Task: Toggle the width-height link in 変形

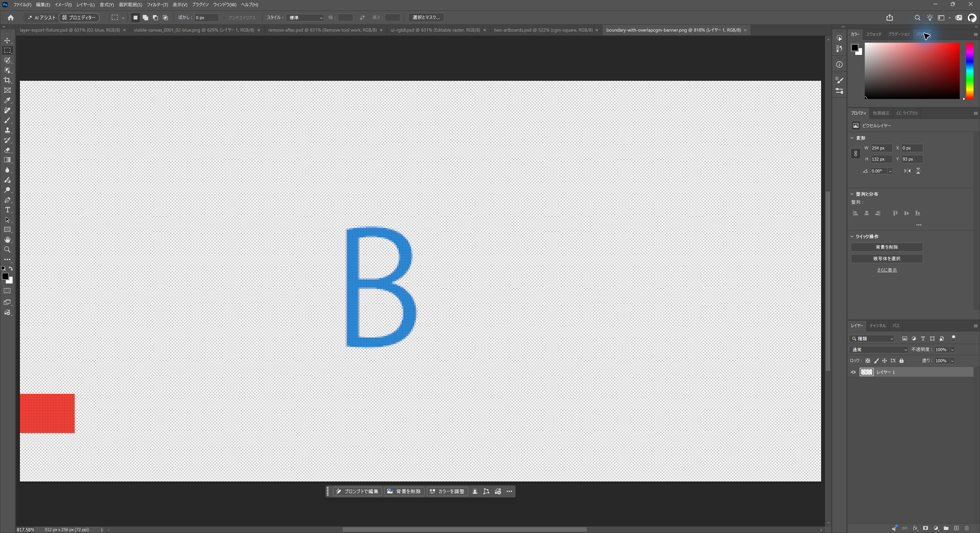Action: (856, 154)
